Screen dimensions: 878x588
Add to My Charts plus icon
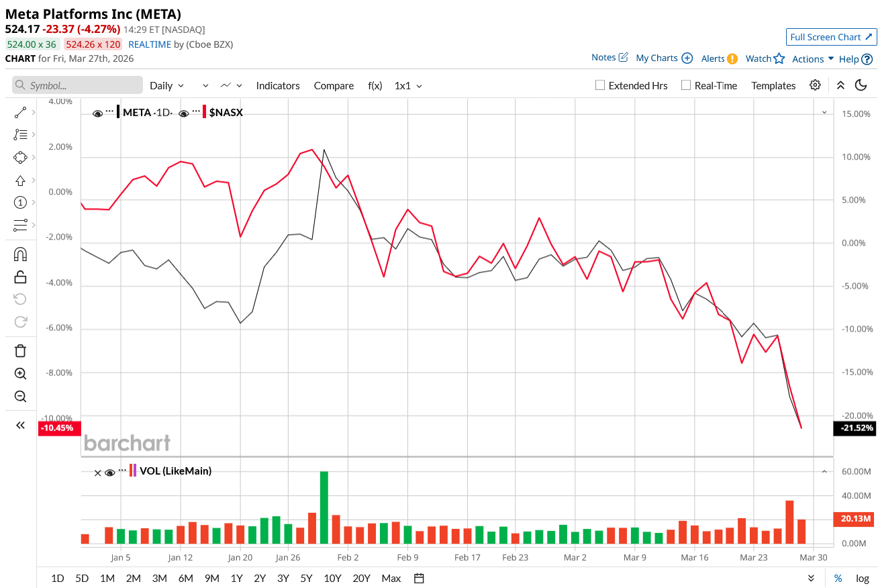point(687,58)
